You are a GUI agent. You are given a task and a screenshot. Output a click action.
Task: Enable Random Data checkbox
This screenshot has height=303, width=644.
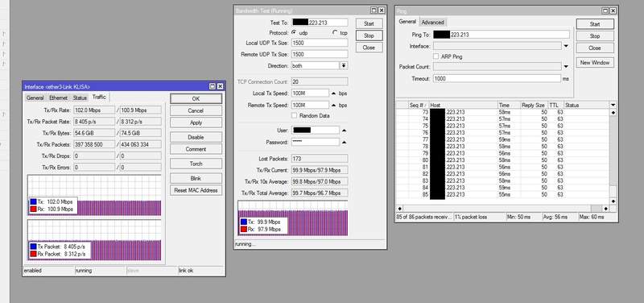(294, 115)
